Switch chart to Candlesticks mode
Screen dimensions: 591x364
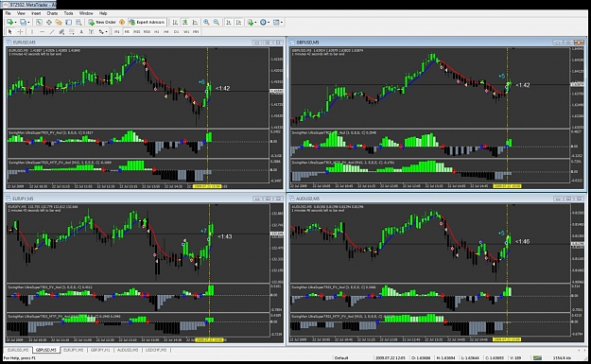(x=185, y=23)
